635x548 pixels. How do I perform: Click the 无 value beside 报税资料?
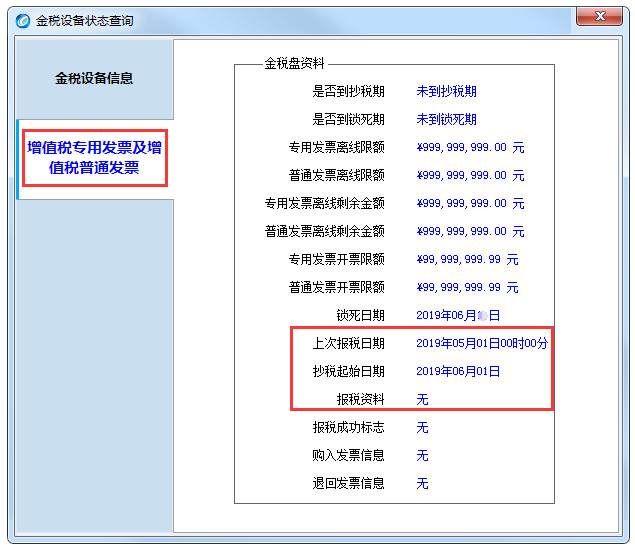422,399
